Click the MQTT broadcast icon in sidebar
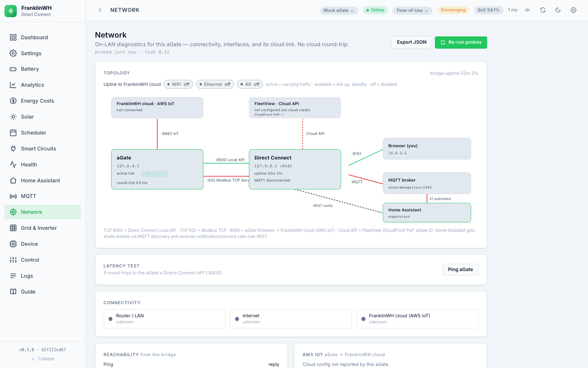This screenshot has width=588, height=368. pyautogui.click(x=13, y=196)
